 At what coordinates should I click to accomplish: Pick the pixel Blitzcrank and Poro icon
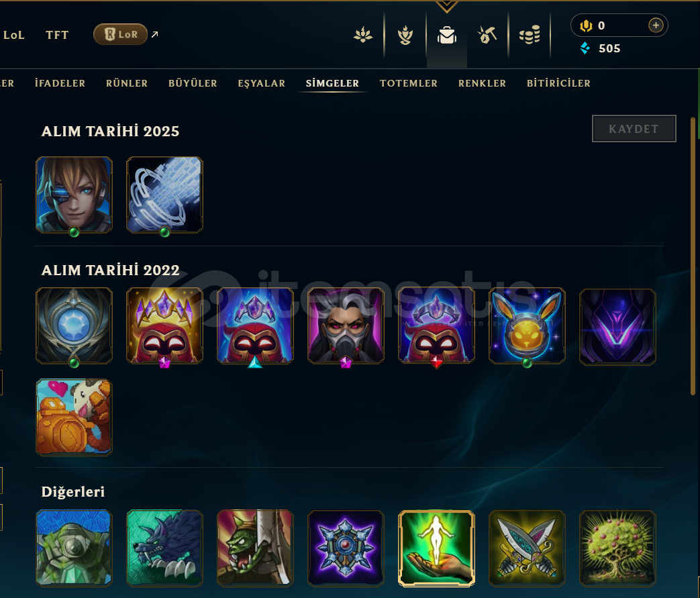(74, 417)
